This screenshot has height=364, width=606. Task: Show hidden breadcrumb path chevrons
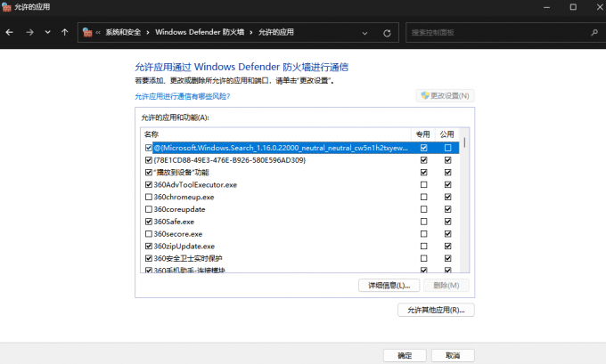(98, 32)
